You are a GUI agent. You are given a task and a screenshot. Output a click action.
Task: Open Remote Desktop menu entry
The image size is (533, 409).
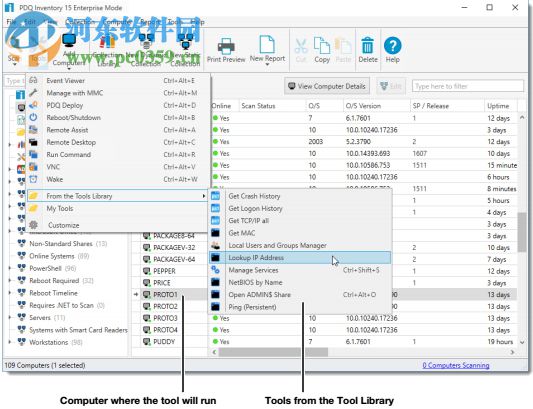[x=118, y=142]
